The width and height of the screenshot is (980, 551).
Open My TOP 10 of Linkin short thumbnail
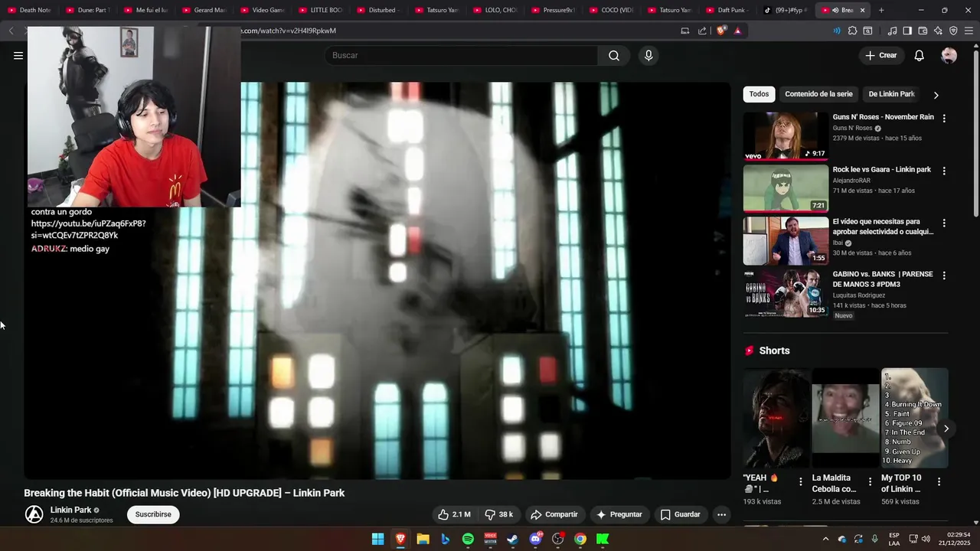(915, 418)
